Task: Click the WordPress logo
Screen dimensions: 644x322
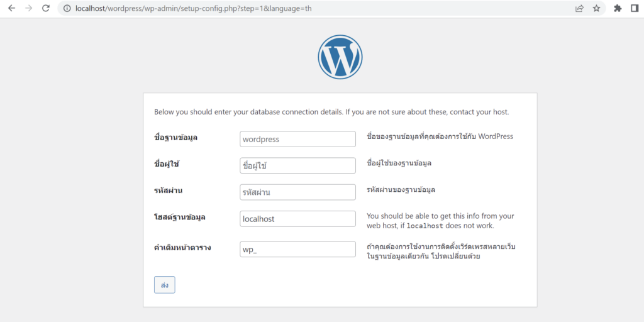Action: click(x=340, y=57)
